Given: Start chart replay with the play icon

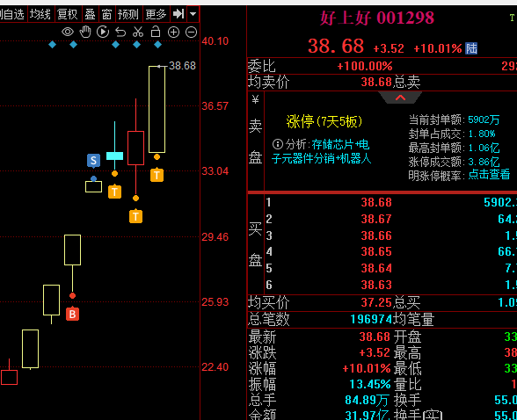Looking at the screenshot, I should (x=103, y=32).
